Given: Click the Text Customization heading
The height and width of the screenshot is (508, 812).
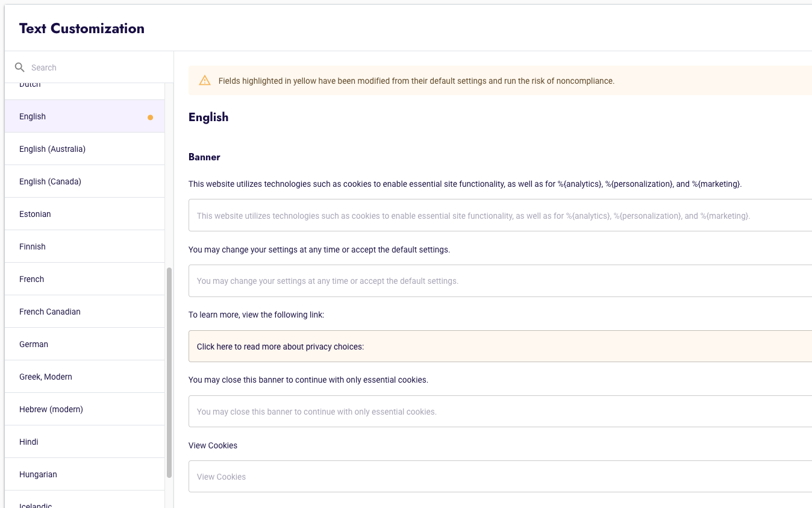Looking at the screenshot, I should click(82, 28).
